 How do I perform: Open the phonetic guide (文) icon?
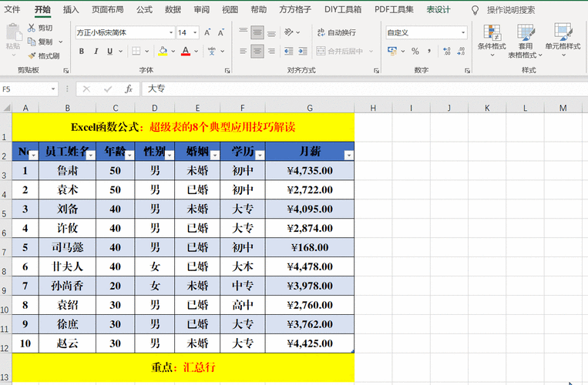[x=212, y=52]
